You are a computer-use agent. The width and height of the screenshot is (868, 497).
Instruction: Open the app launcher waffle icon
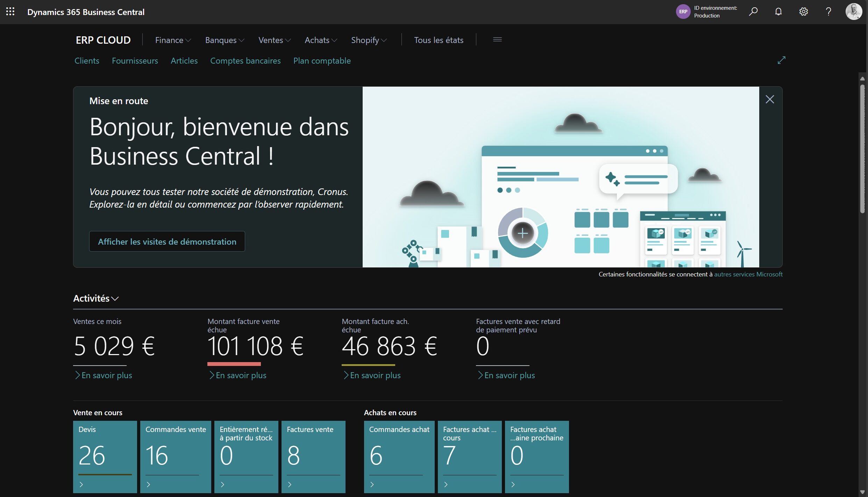coord(10,12)
